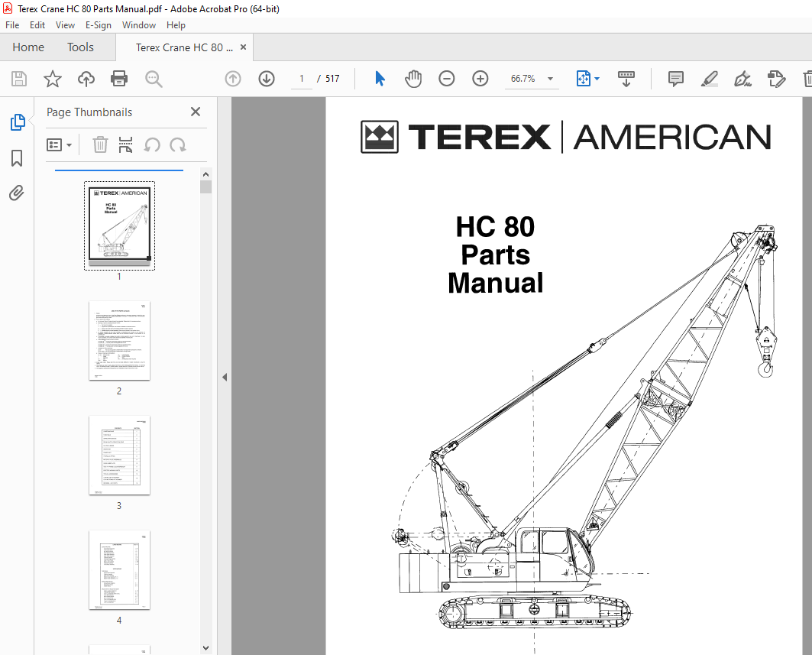
Task: Open Page Thumbnails panel icon in sidebar
Action: [x=18, y=122]
